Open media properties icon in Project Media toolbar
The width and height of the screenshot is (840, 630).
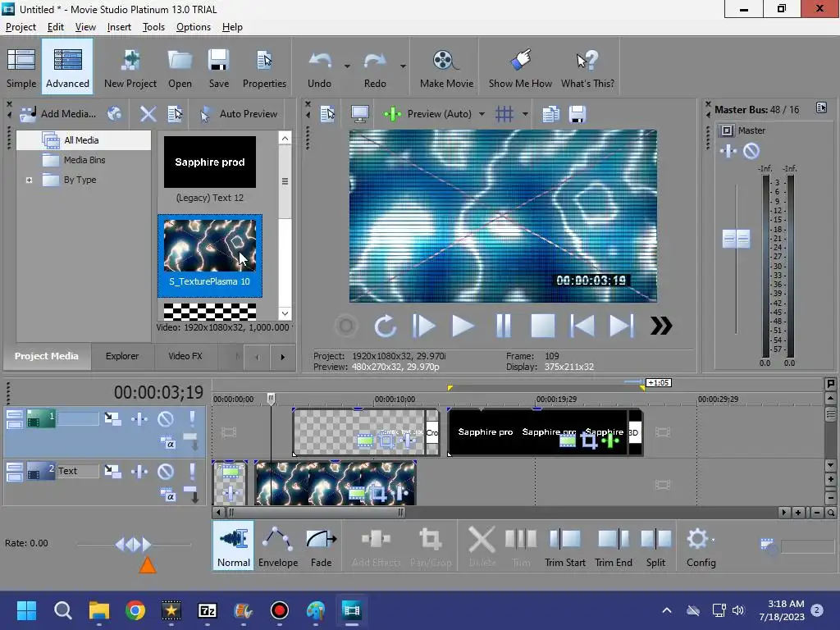(x=175, y=113)
